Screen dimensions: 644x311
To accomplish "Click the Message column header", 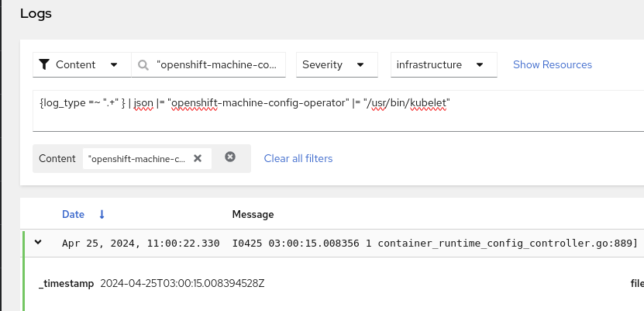I will (x=253, y=214).
